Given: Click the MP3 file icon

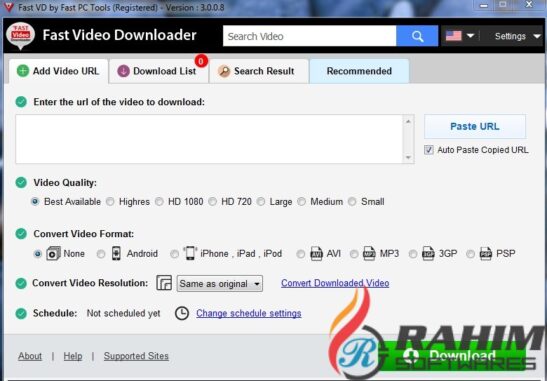Looking at the screenshot, I should tap(369, 253).
